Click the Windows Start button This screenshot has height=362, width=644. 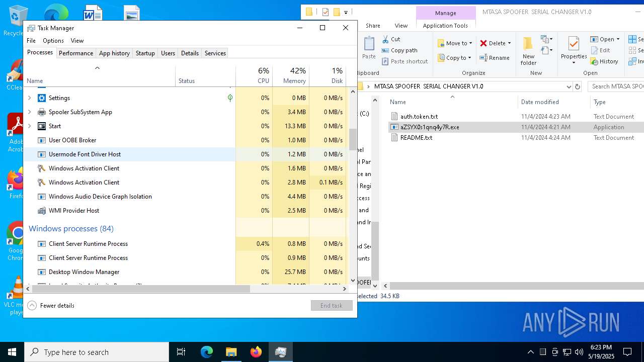[12, 352]
